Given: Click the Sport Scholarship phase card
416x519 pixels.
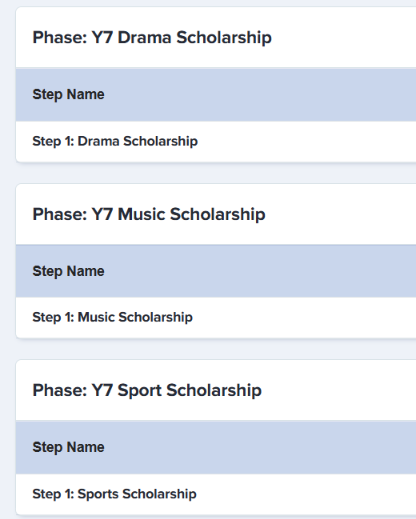Looking at the screenshot, I should click(216, 437).
